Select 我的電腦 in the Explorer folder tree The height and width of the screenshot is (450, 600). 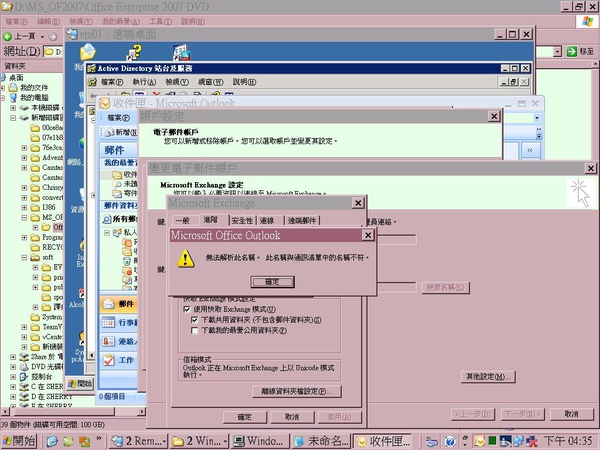34,98
